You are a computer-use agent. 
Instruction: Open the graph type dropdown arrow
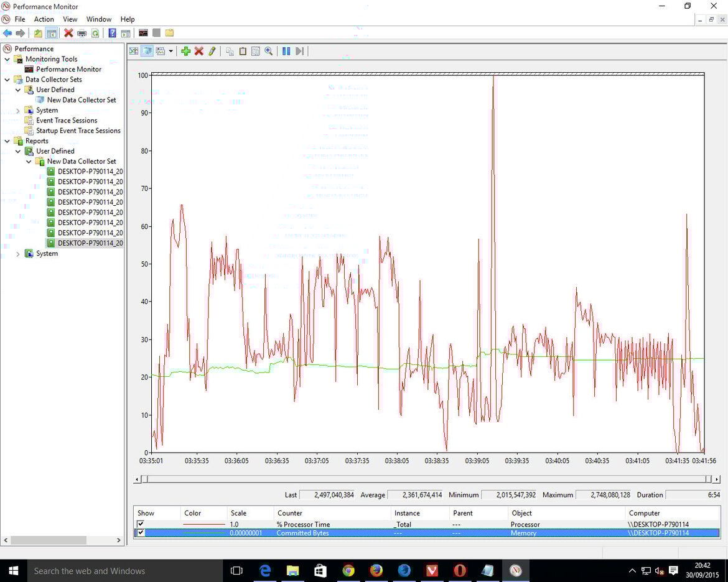point(171,51)
